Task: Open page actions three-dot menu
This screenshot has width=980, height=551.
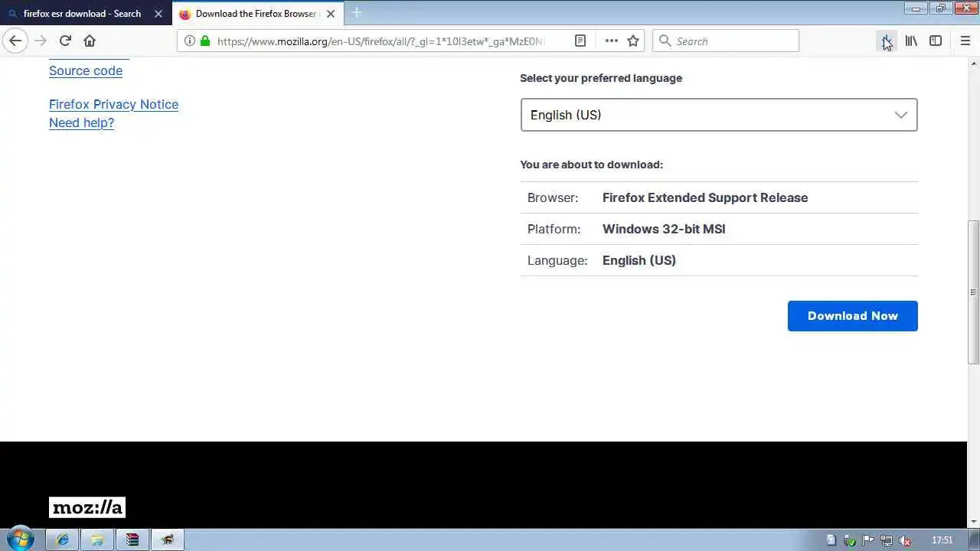Action: pyautogui.click(x=611, y=41)
